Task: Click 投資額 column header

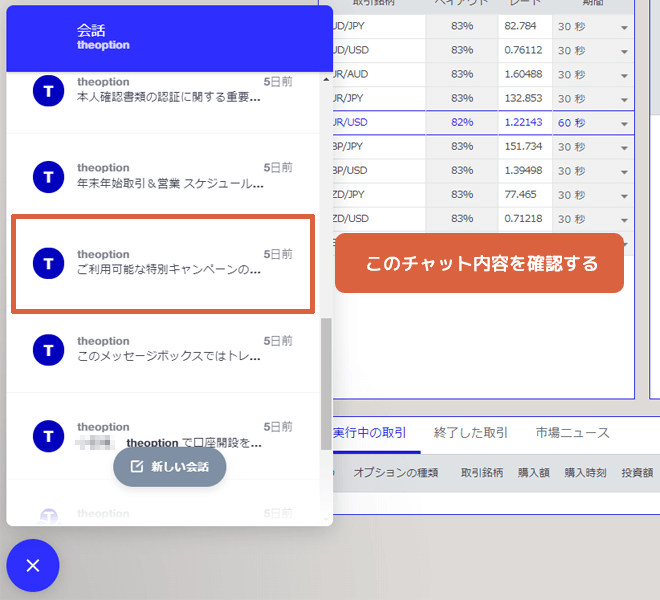Action: point(637,473)
